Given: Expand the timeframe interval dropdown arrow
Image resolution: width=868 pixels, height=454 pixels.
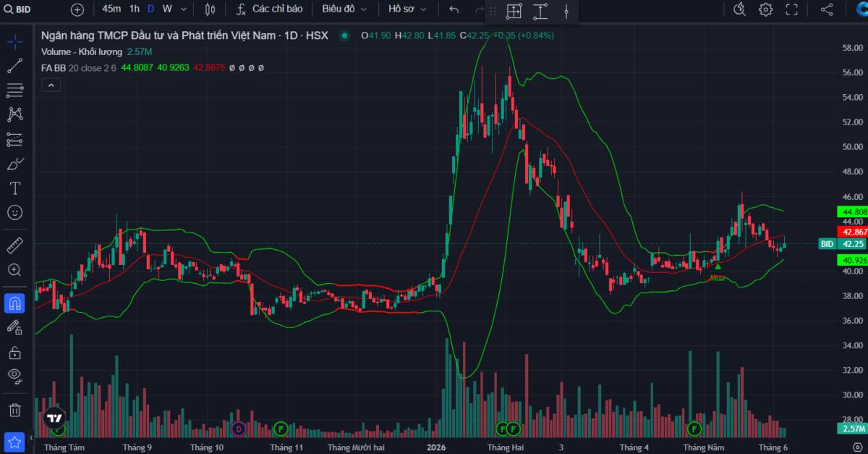Looking at the screenshot, I should pyautogui.click(x=184, y=9).
